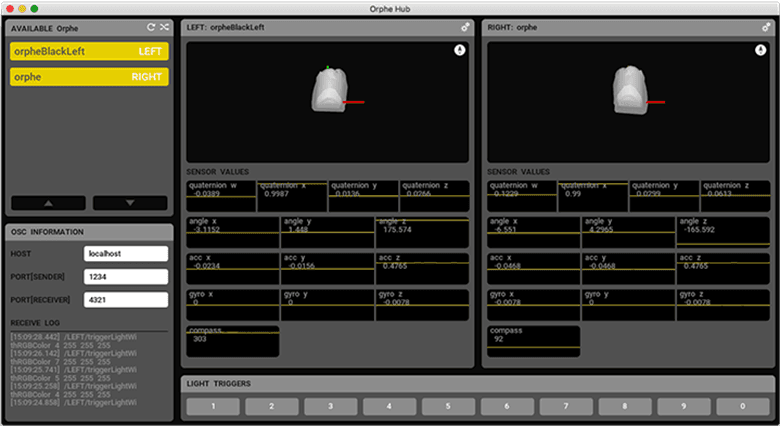Image resolution: width=780 pixels, height=426 pixels.
Task: Click the RIGHT angle z graph showing -165.592
Action: pyautogui.click(x=723, y=232)
